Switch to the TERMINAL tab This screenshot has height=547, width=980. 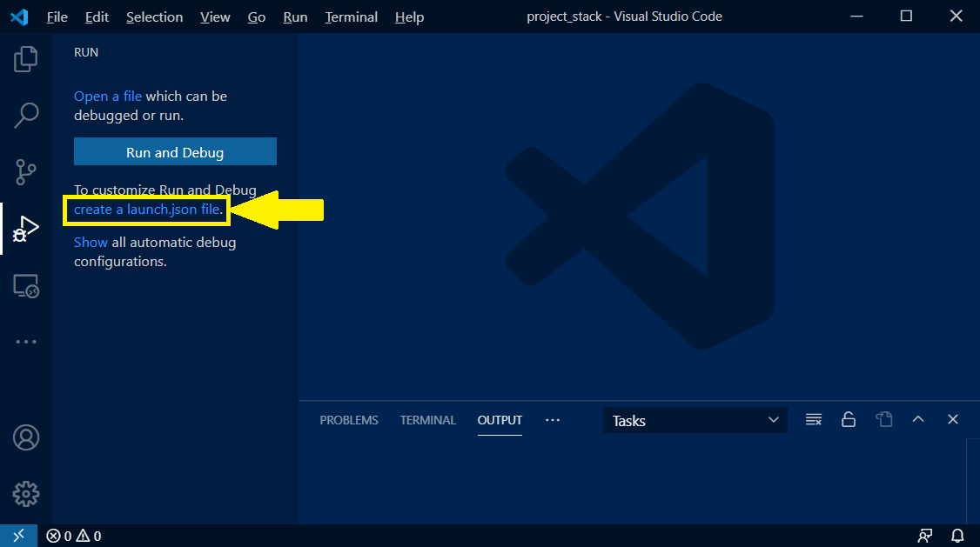428,420
